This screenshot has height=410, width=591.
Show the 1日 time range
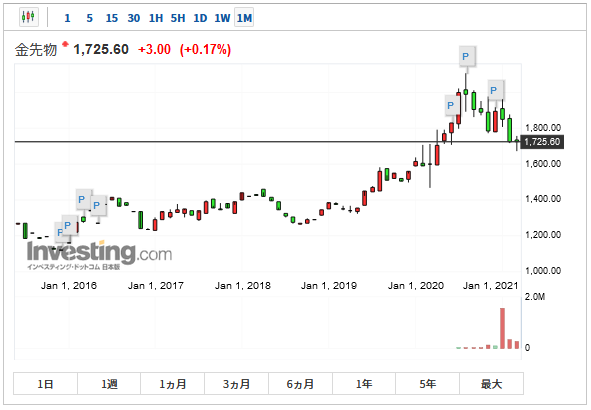point(46,384)
